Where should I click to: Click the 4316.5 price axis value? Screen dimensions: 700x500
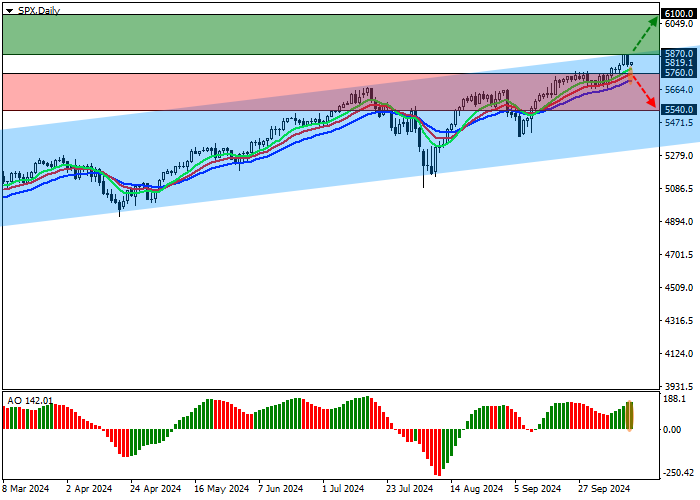tap(679, 321)
